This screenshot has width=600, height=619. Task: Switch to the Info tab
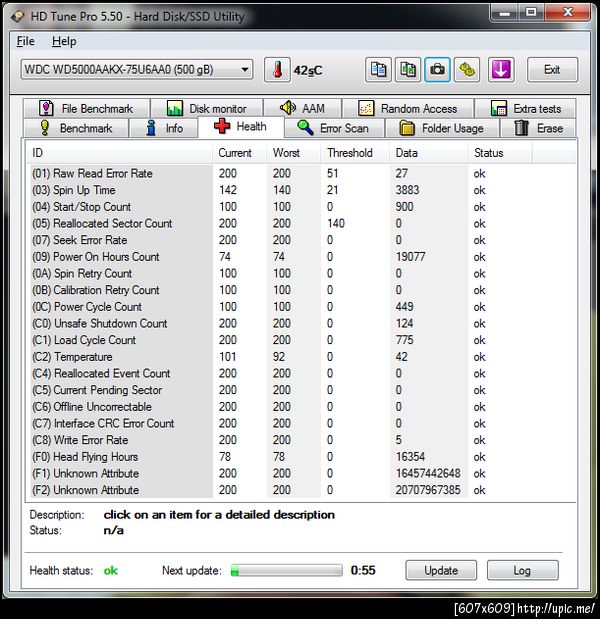[164, 128]
